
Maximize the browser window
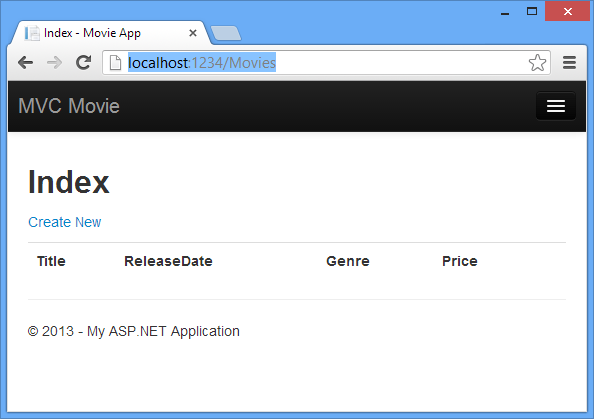click(532, 11)
